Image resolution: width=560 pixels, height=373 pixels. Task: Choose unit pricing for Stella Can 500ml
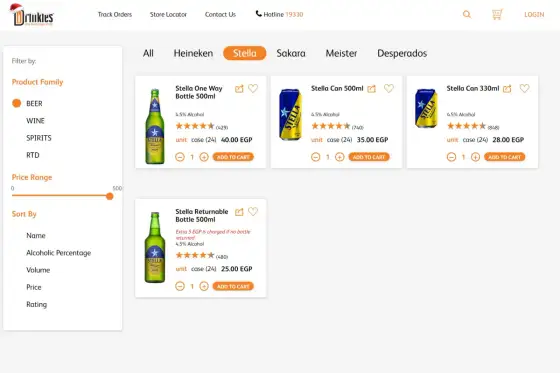317,140
